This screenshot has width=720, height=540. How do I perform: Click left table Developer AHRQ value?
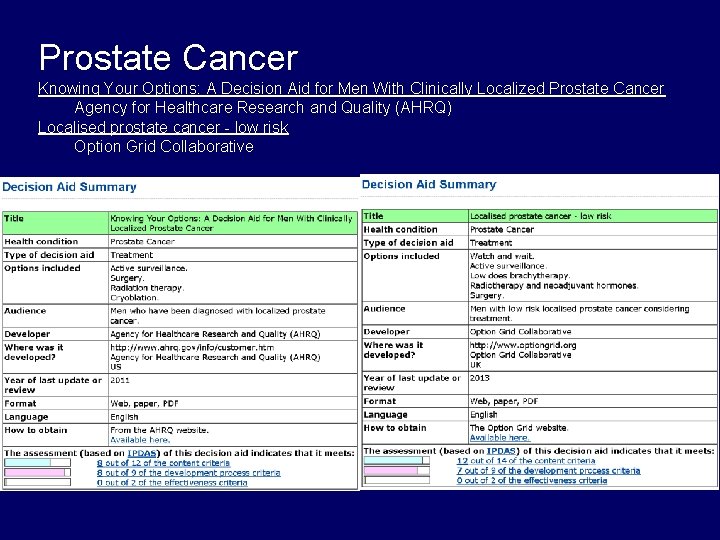[215, 334]
